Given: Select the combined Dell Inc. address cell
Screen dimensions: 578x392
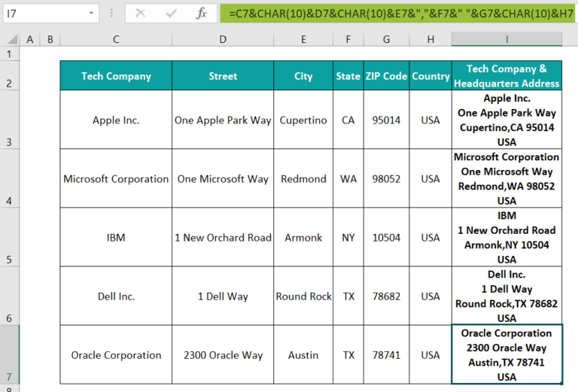Looking at the screenshot, I should tap(507, 296).
